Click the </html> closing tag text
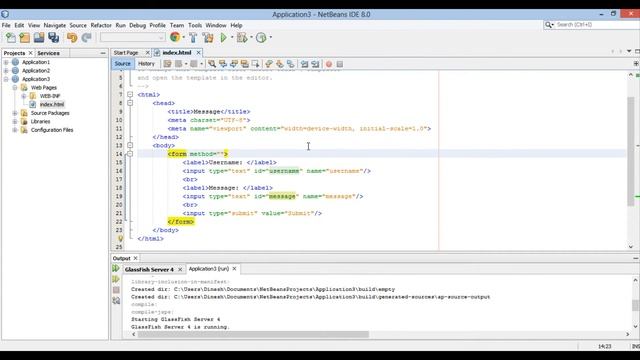 [151, 239]
